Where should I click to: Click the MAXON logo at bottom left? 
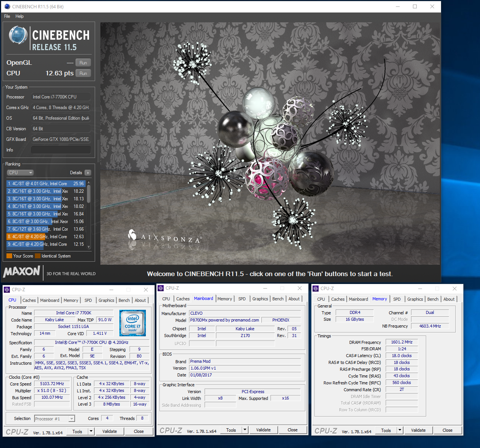click(x=22, y=272)
